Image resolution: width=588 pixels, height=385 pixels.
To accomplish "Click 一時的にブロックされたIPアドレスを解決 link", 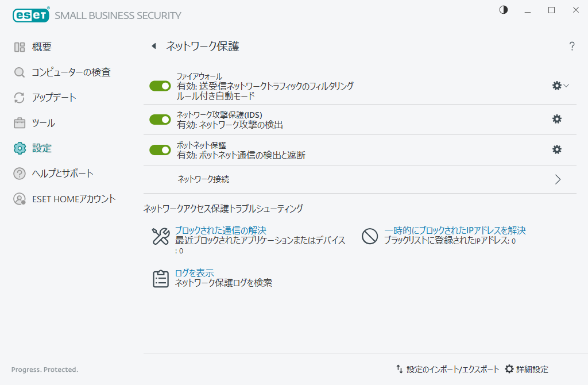I will (x=454, y=230).
